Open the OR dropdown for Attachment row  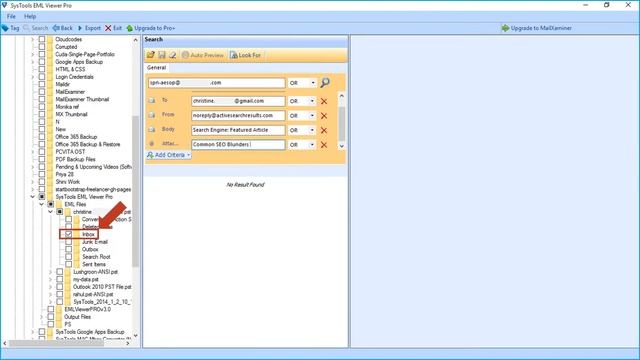pos(312,144)
